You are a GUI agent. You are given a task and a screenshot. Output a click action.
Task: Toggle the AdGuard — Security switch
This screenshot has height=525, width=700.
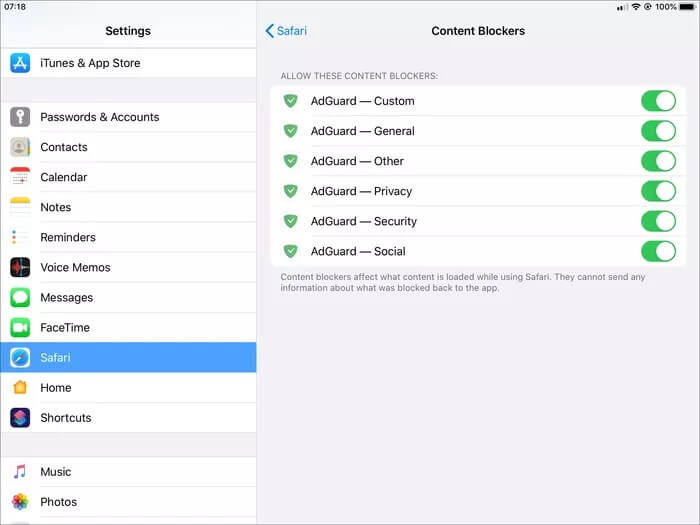point(658,221)
